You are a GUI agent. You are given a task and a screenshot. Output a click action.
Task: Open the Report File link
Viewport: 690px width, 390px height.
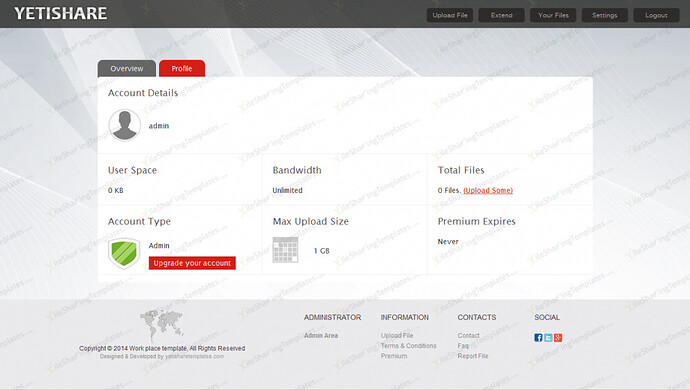(x=473, y=356)
